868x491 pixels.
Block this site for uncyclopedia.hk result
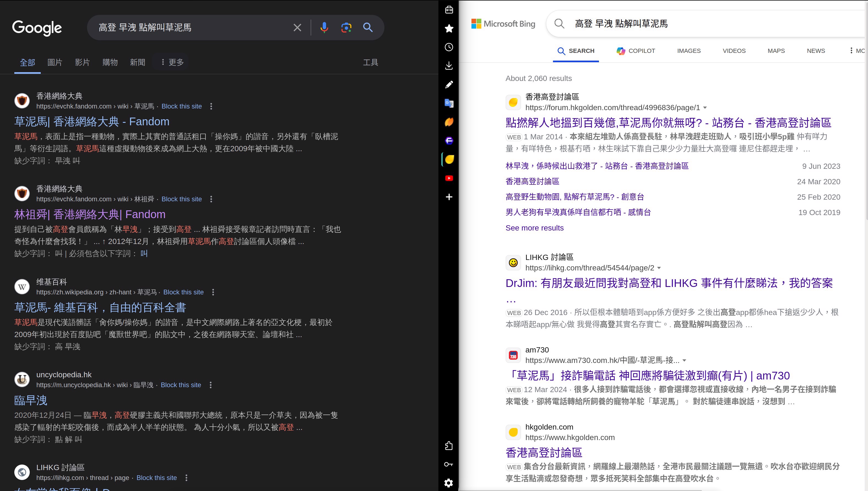point(181,385)
